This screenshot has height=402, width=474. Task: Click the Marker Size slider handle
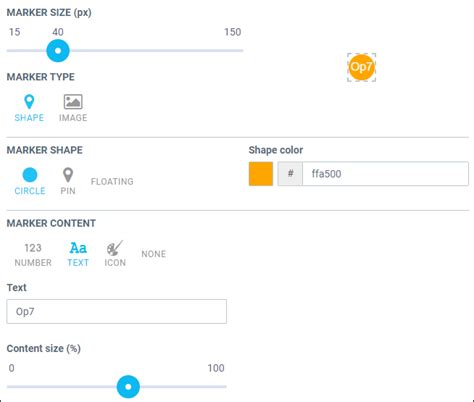click(x=58, y=51)
